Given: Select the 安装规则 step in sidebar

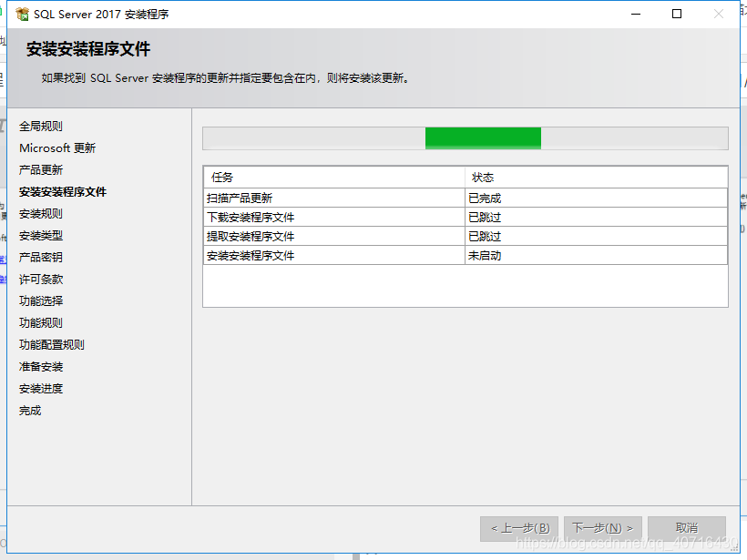Looking at the screenshot, I should coord(41,214).
